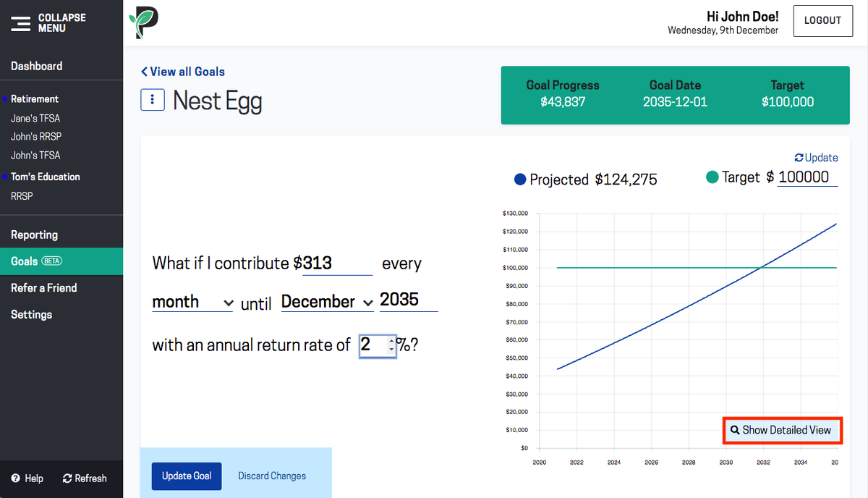Open the three-dot menu beside Nest Egg
The width and height of the screenshot is (868, 498).
[x=152, y=101]
